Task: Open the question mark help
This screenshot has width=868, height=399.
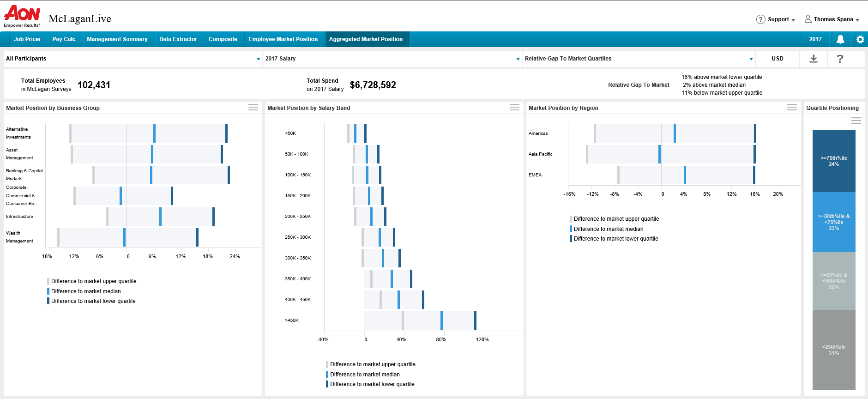Action: click(x=840, y=59)
